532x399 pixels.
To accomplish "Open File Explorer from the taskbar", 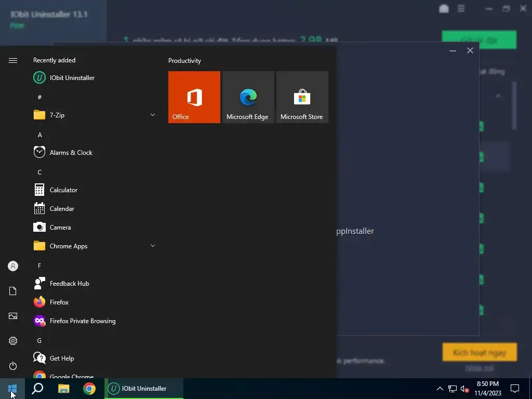I will point(63,389).
